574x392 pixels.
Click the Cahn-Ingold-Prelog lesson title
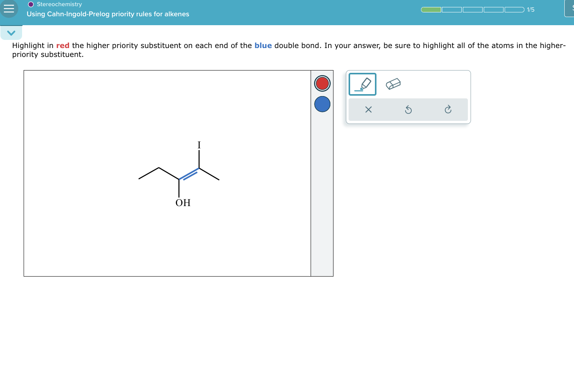108,14
